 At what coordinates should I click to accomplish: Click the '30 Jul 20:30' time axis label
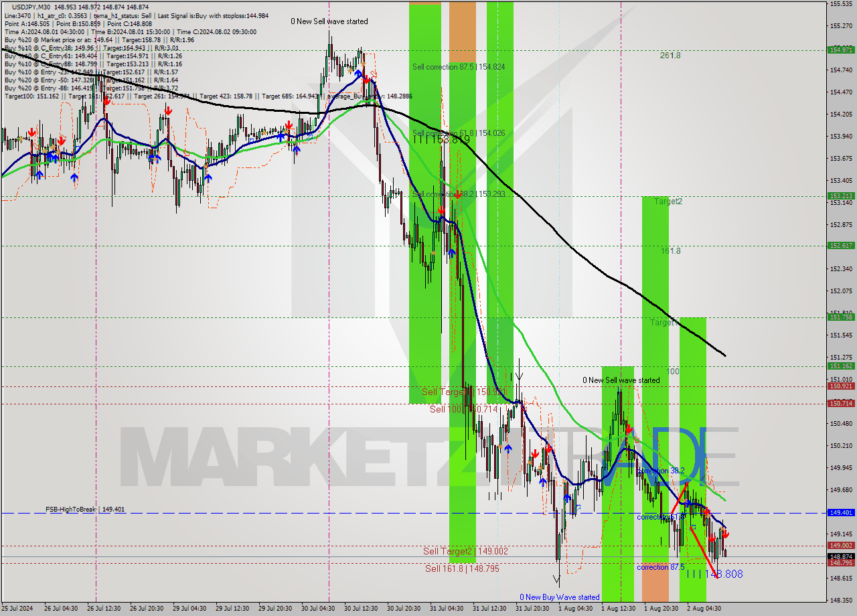click(x=404, y=609)
